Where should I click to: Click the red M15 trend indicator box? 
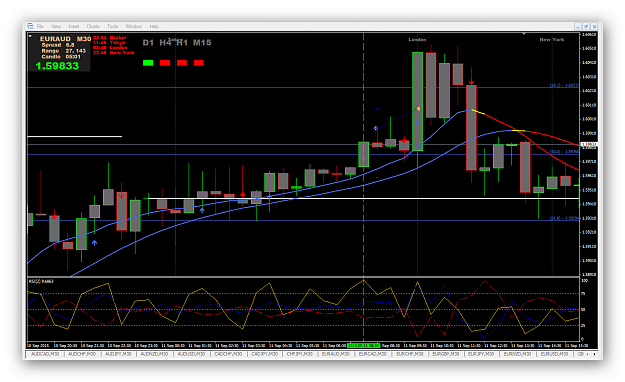199,63
